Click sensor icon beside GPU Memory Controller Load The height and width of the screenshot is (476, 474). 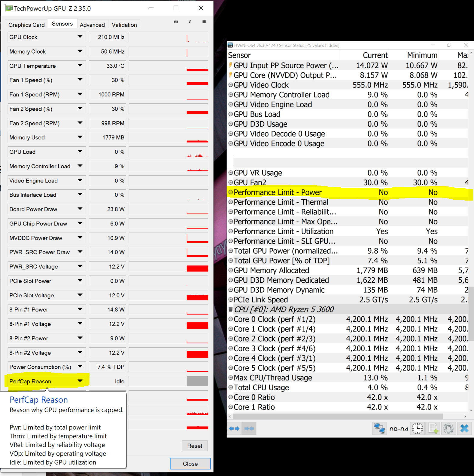click(230, 94)
